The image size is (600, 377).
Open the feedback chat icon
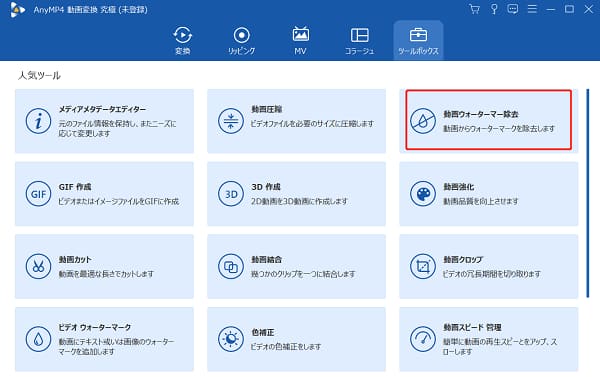pos(513,9)
